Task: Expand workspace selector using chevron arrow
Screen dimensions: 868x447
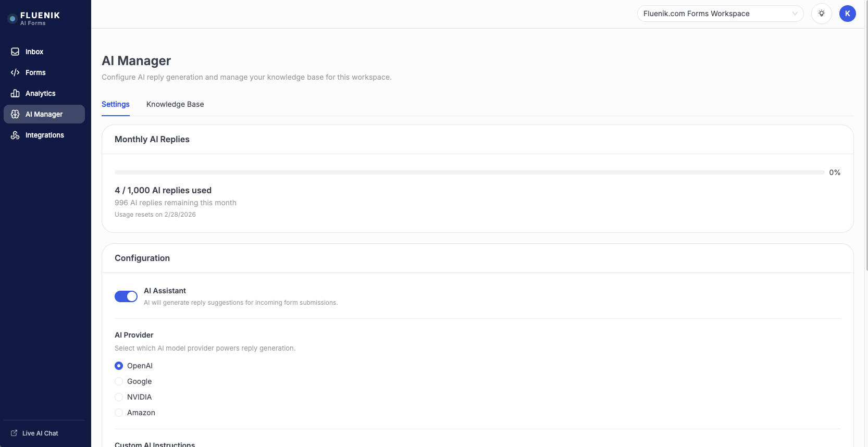Action: point(795,14)
